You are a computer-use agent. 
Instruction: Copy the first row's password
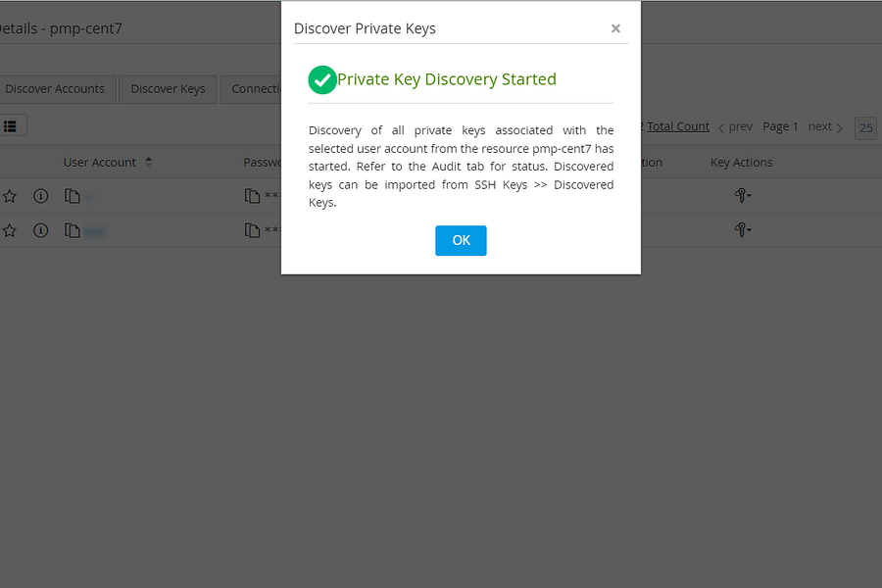pyautogui.click(x=252, y=196)
